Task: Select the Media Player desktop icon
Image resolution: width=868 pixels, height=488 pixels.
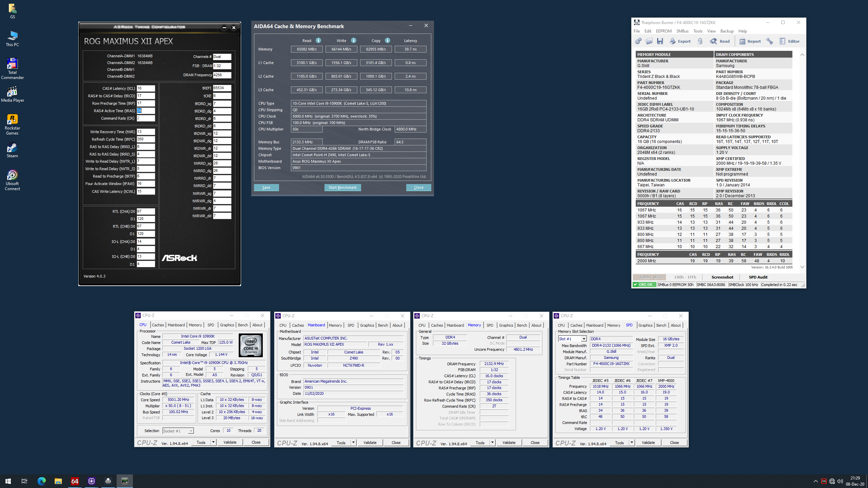Action: coord(12,94)
